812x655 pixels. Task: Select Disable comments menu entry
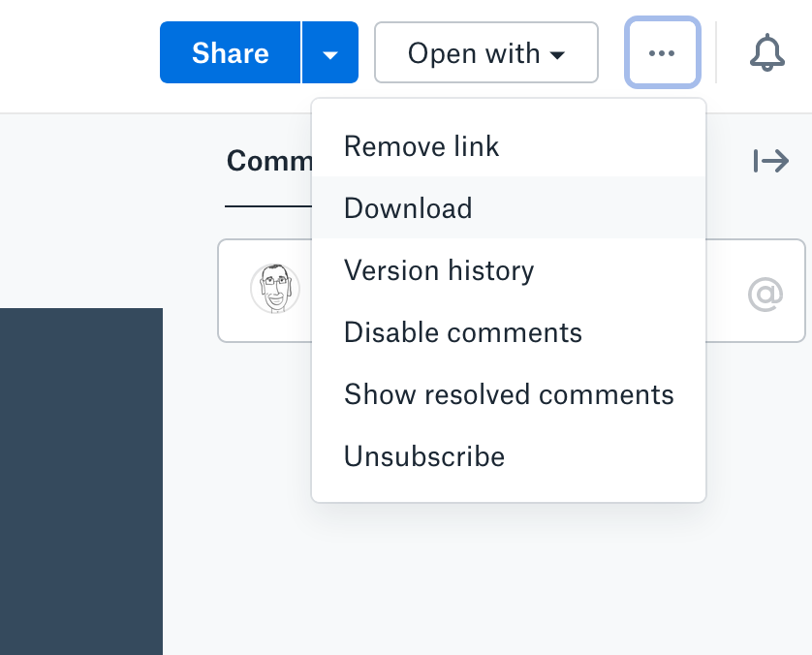click(x=463, y=332)
